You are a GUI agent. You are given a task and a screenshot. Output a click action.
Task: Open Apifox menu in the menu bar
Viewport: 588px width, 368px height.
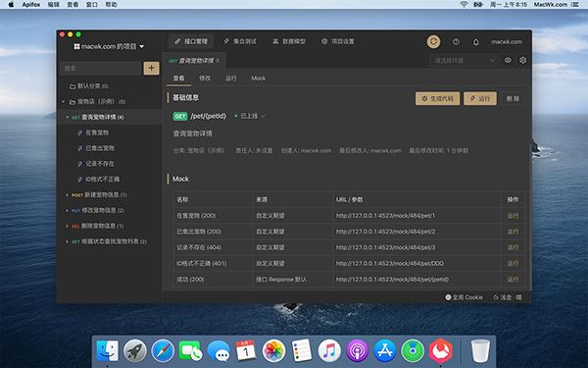31,5
